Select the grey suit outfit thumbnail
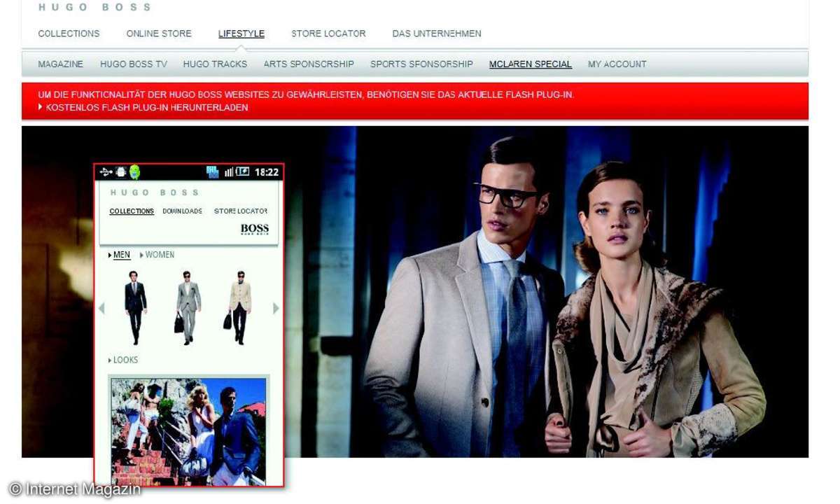This screenshot has width=840, height=504. [x=187, y=307]
